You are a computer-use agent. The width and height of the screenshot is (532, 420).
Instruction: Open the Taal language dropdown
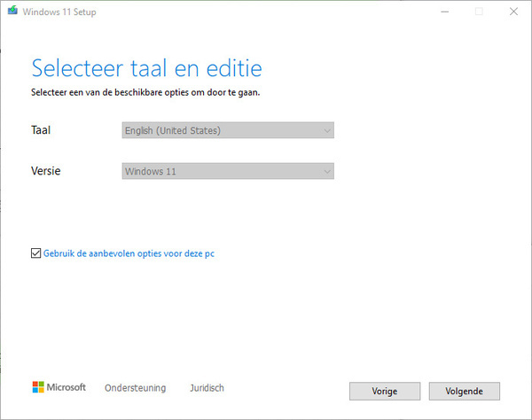click(x=228, y=130)
